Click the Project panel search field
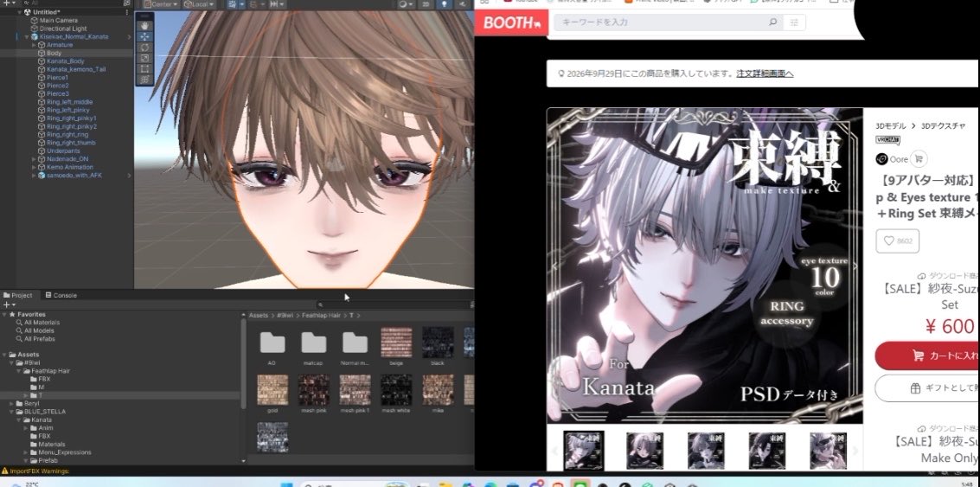 [394, 304]
